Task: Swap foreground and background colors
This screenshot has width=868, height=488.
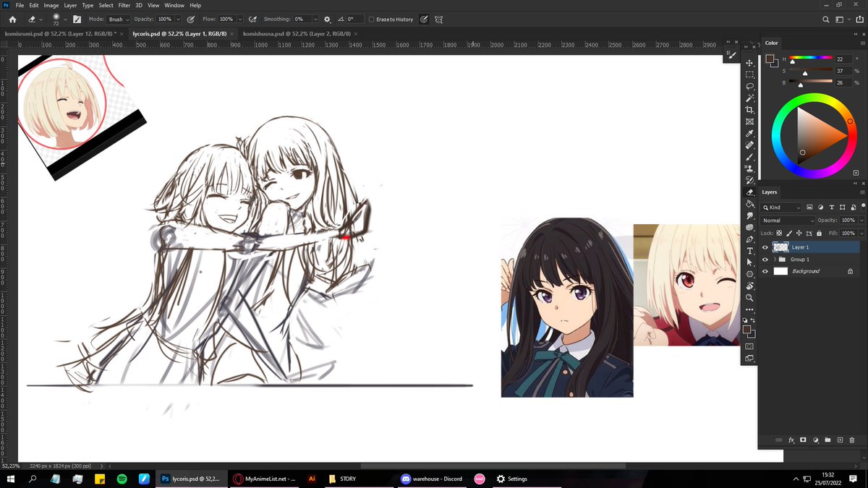Action: [x=753, y=320]
